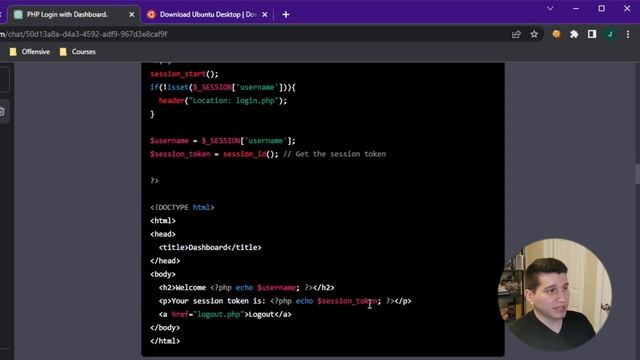Click 'Your session token is:' code line
Image resolution: width=640 pixels, height=360 pixels.
(x=285, y=301)
